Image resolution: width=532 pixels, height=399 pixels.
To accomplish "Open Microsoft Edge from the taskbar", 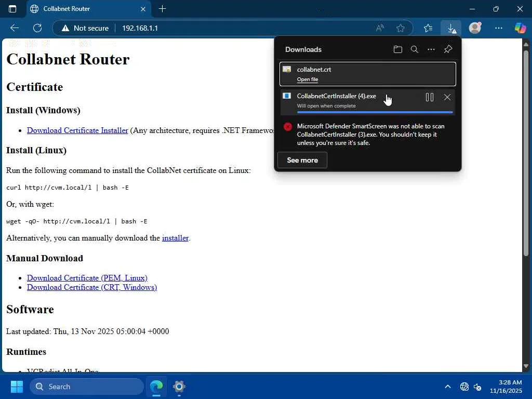I will (x=156, y=387).
